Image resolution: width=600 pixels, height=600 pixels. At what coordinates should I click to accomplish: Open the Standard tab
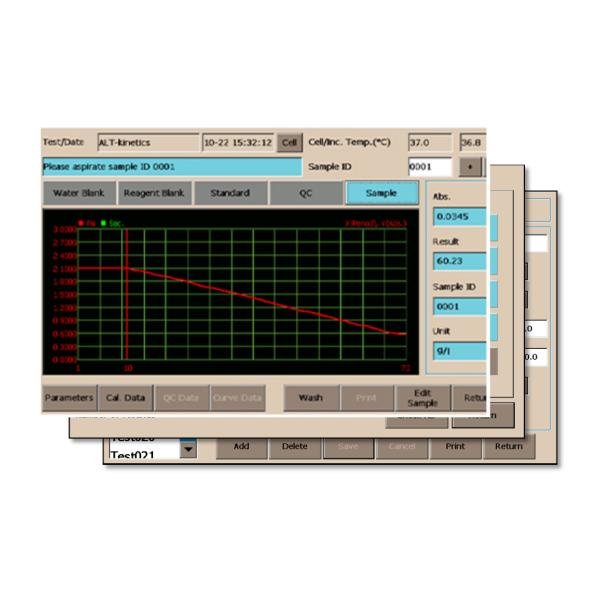230,193
